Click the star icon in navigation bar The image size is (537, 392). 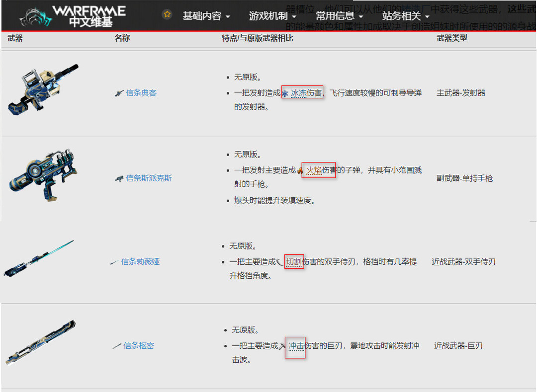[x=167, y=14]
